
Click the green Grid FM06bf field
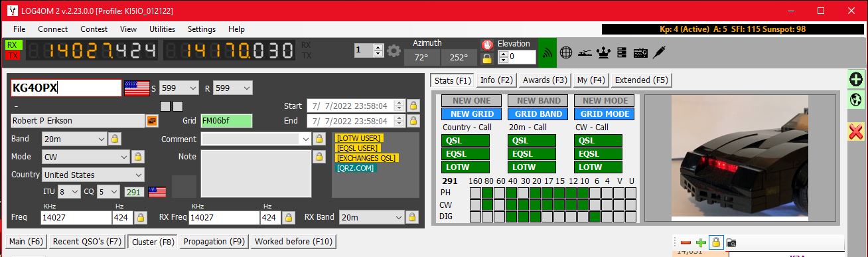pyautogui.click(x=227, y=121)
